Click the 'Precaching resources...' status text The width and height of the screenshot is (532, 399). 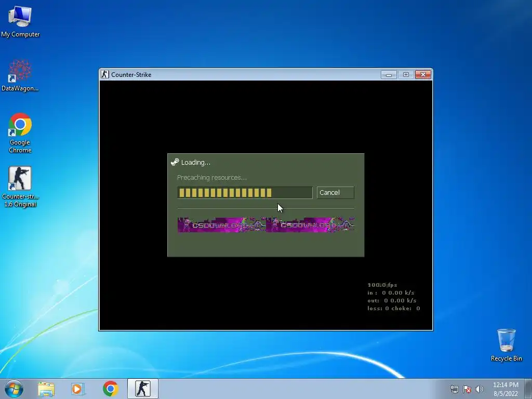212,178
